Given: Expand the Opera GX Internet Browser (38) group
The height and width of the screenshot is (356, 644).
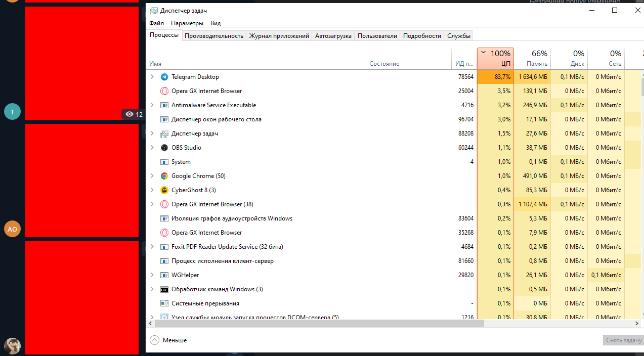Looking at the screenshot, I should (152, 204).
